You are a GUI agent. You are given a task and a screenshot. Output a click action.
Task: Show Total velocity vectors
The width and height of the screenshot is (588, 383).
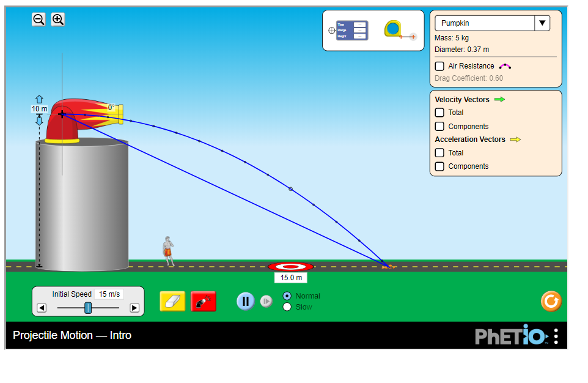(439, 113)
